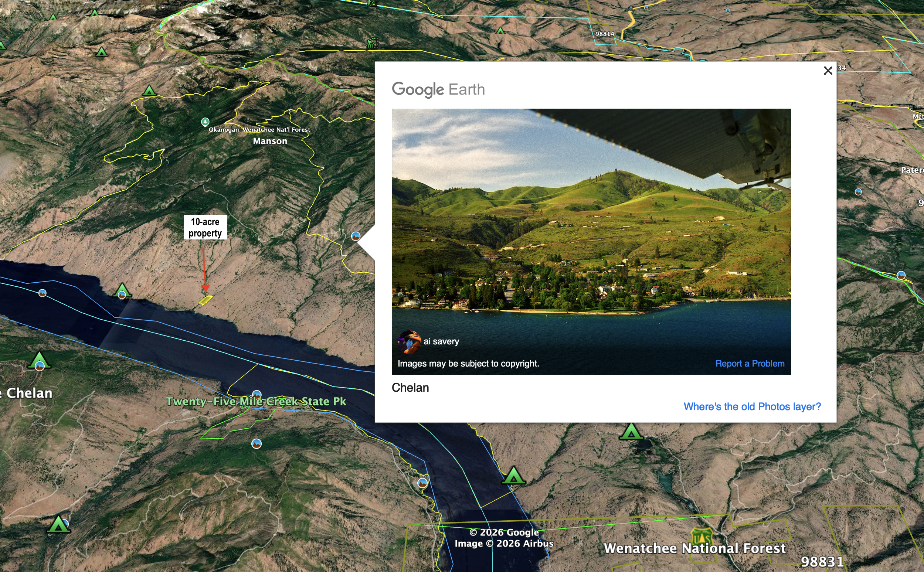Close the Google Earth photo popup

(828, 71)
